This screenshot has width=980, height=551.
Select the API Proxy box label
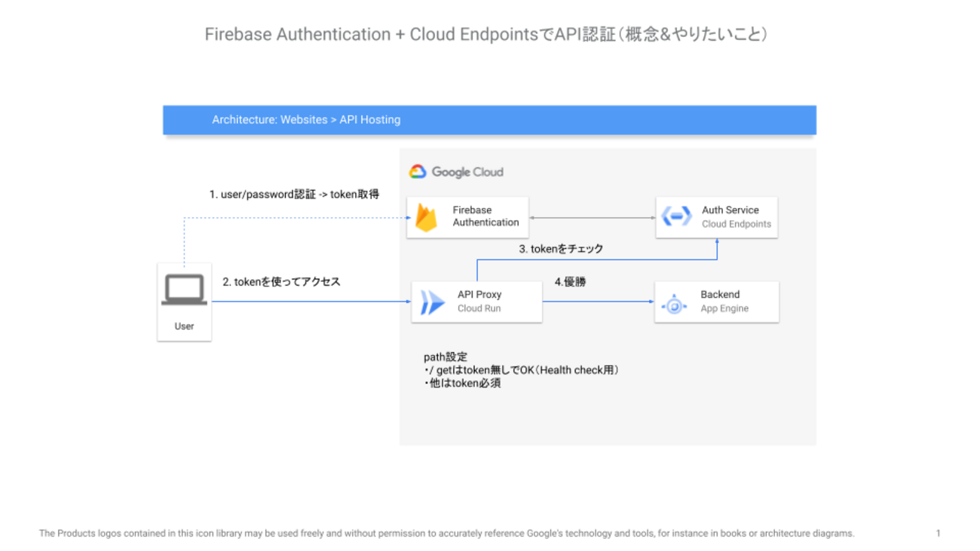pyautogui.click(x=479, y=302)
